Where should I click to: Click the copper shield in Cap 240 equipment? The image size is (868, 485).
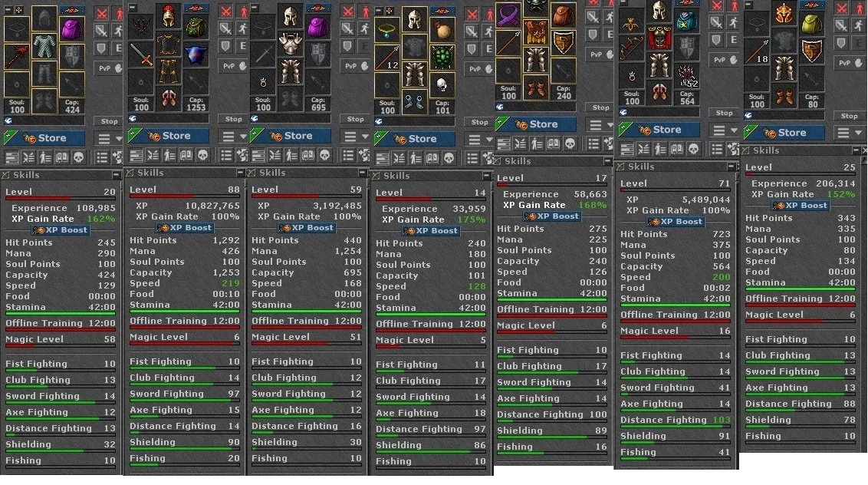pos(562,43)
